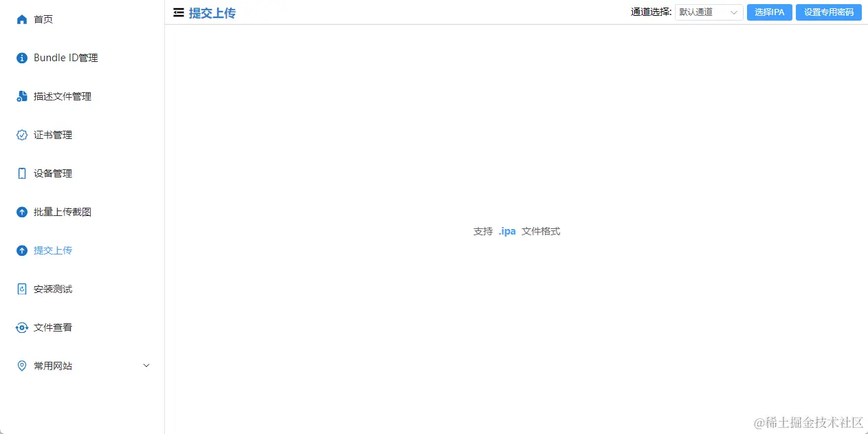This screenshot has height=434, width=868.
Task: Click the .ipa link in the hint text
Action: pyautogui.click(x=507, y=231)
